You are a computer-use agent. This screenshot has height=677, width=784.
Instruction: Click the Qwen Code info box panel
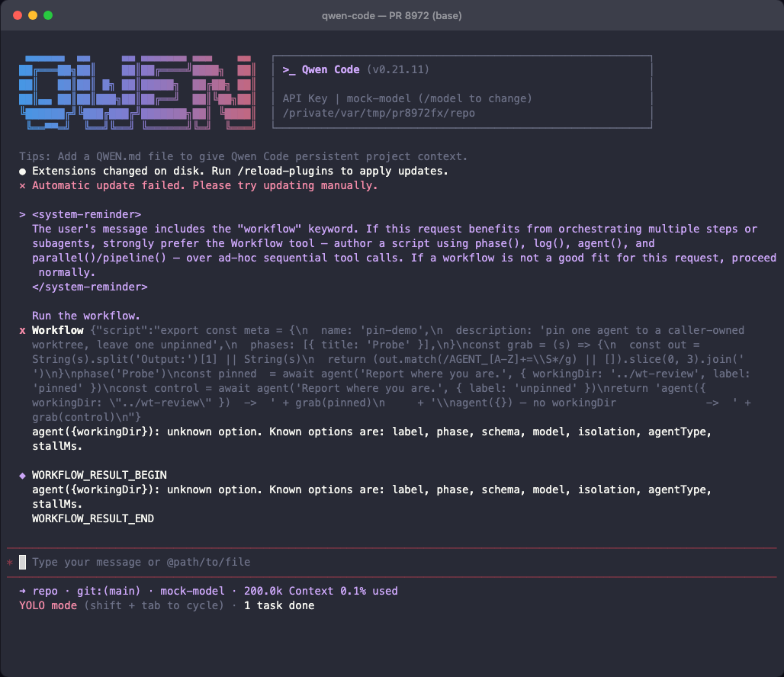tap(462, 92)
